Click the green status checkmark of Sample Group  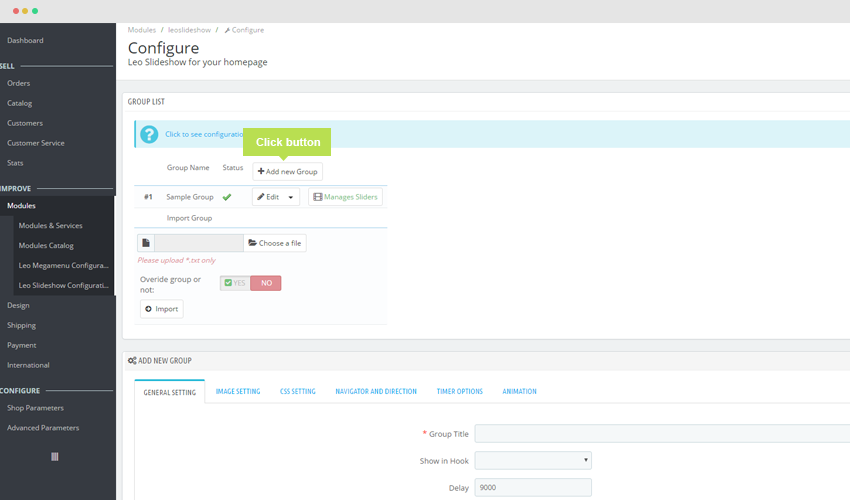227,197
